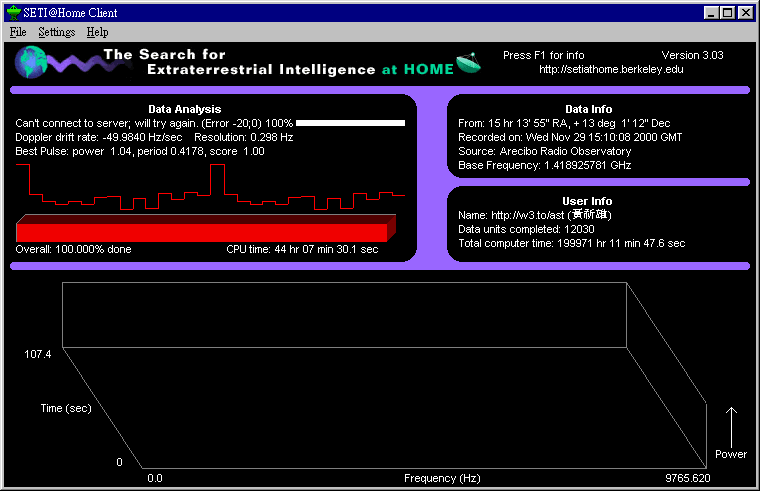Click the 'Data Info' heading
The height and width of the screenshot is (491, 760).
(x=588, y=109)
